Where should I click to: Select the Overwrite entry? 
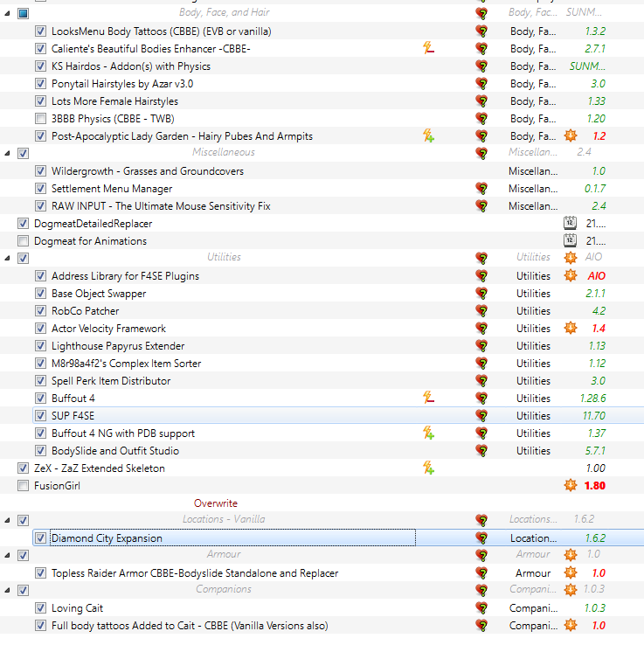[x=216, y=503]
